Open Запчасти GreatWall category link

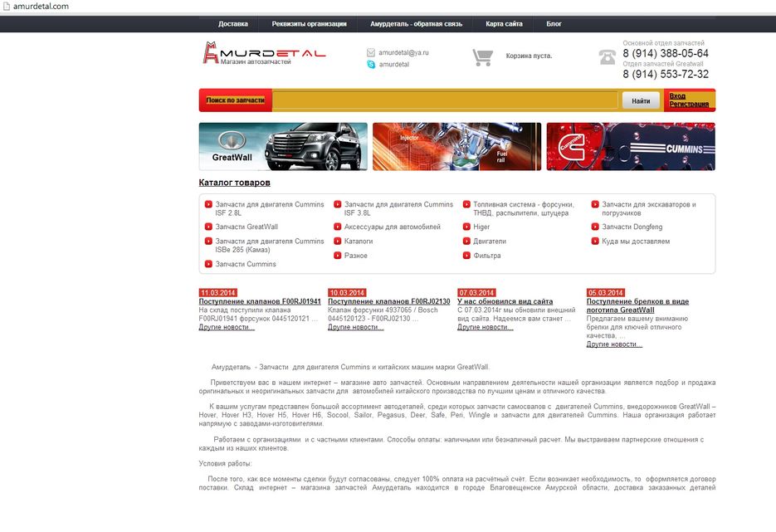tap(246, 227)
